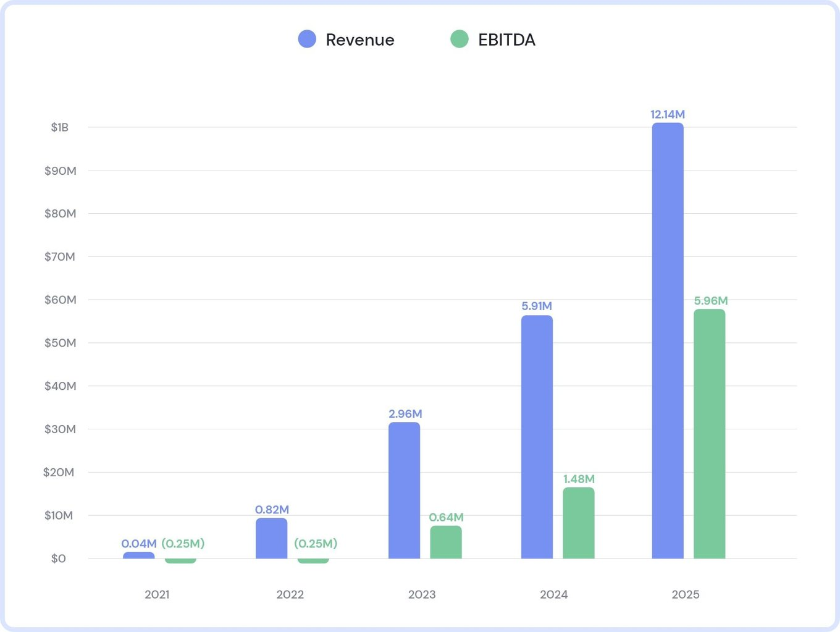
Task: Click the green EBITDA legend dot
Action: [x=459, y=39]
